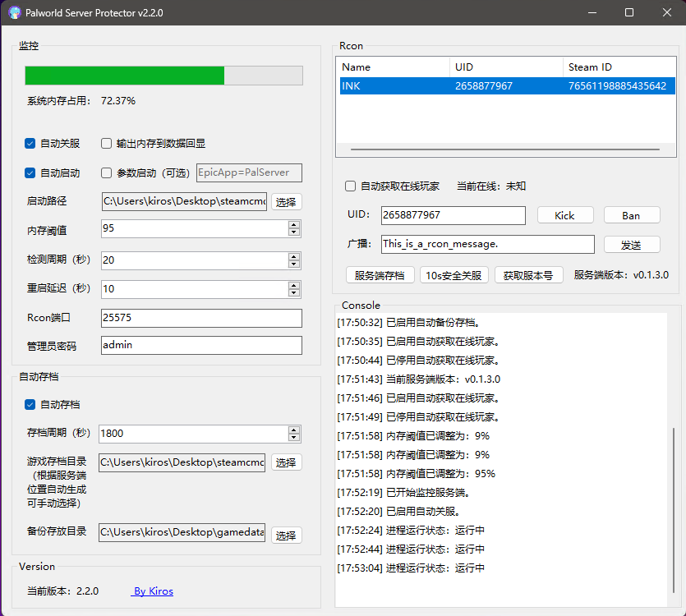Click the Name column header

click(394, 67)
